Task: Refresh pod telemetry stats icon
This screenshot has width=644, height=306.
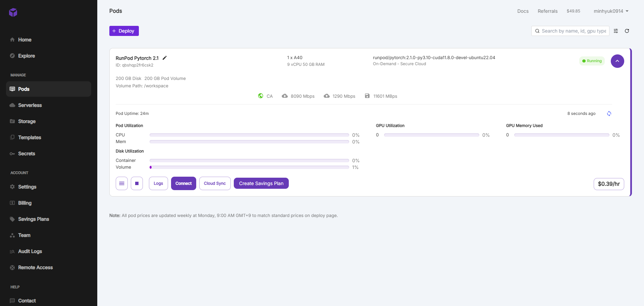Action: click(609, 114)
